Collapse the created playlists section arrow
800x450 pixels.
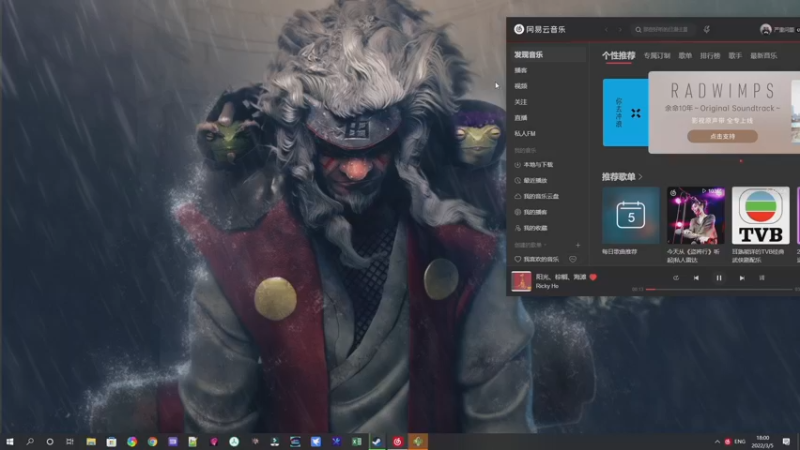click(x=545, y=245)
